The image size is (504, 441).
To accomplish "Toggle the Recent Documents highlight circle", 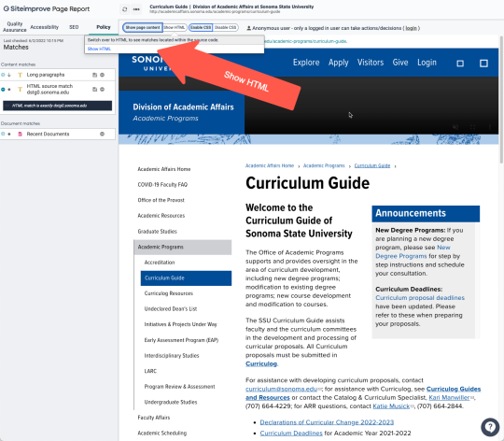I will click(3, 134).
